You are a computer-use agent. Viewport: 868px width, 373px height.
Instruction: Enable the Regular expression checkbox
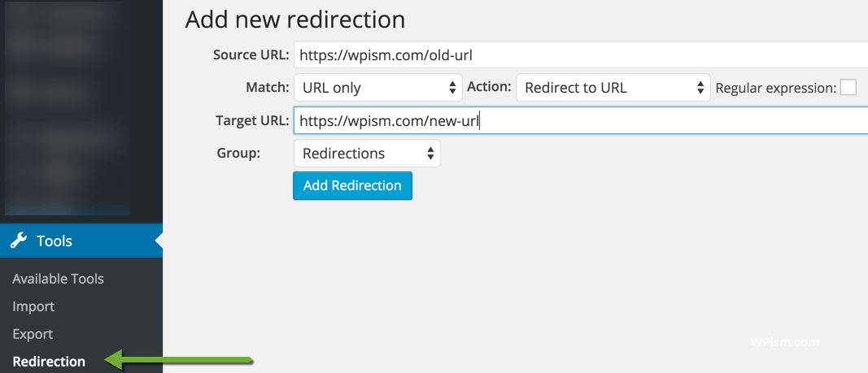coord(848,88)
